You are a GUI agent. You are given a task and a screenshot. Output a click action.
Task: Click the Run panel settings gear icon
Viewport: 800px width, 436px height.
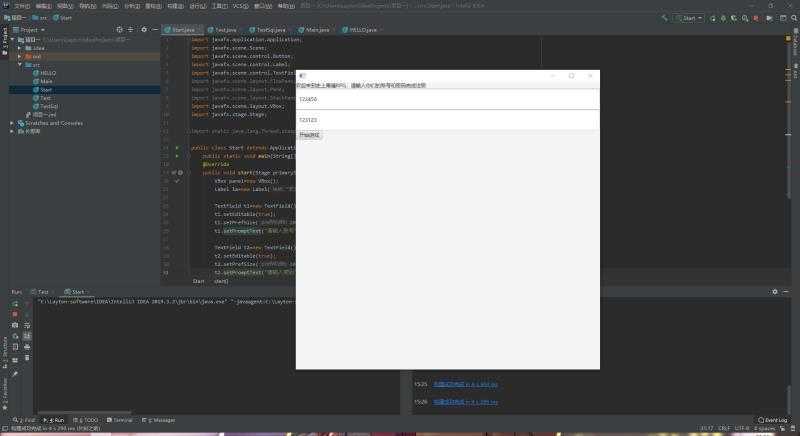(x=774, y=292)
